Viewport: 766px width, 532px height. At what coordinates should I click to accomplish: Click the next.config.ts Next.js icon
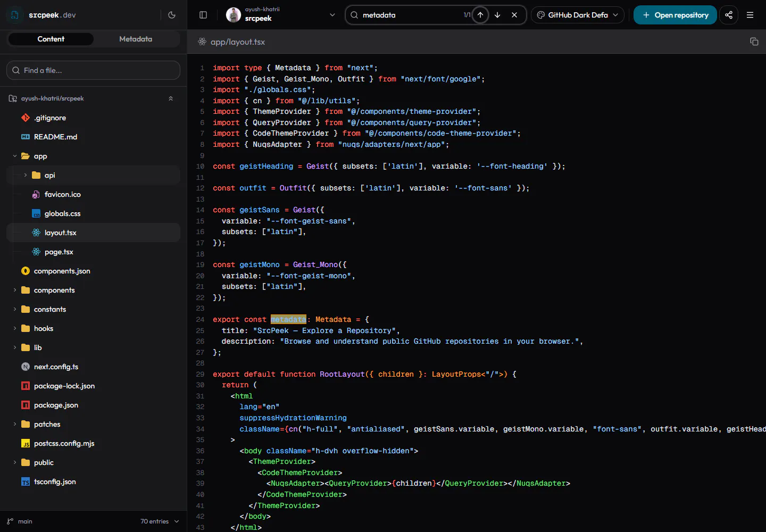(x=26, y=367)
